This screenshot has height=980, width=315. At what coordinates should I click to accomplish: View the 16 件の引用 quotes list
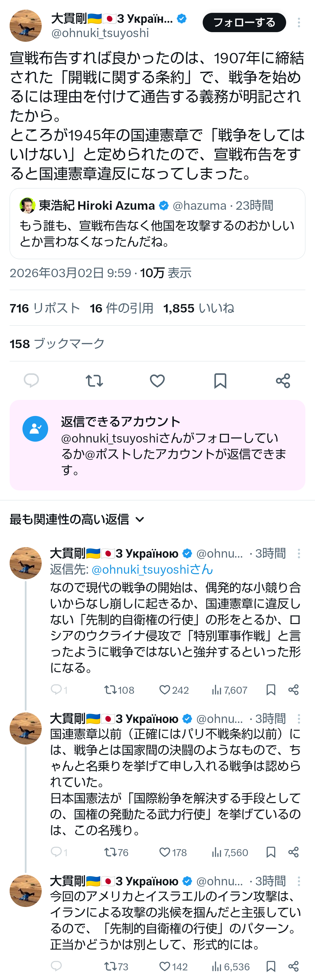tap(122, 308)
